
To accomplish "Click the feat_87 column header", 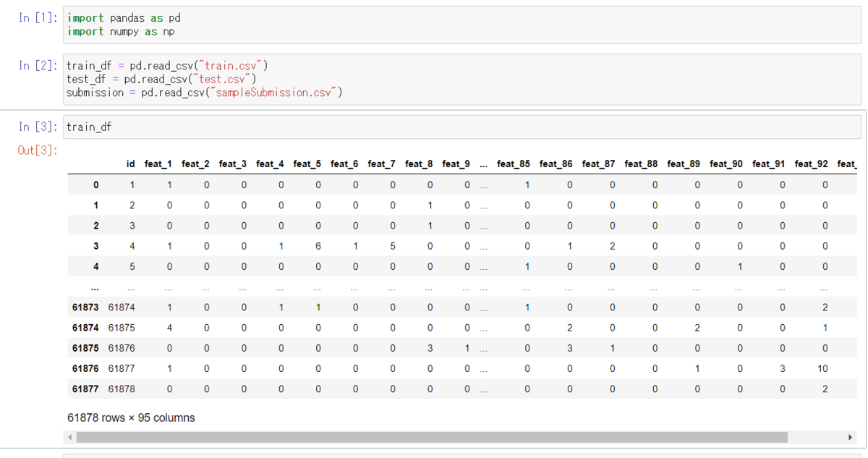I will pyautogui.click(x=598, y=164).
